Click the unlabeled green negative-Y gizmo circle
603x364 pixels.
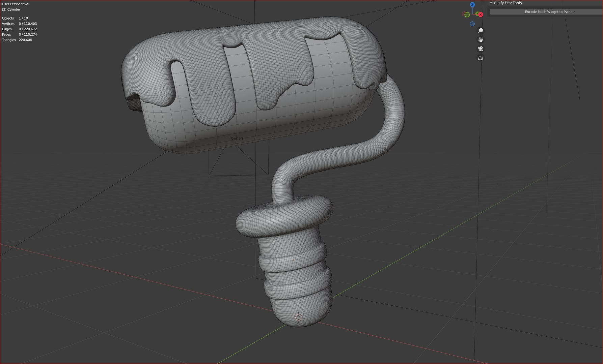pos(467,14)
